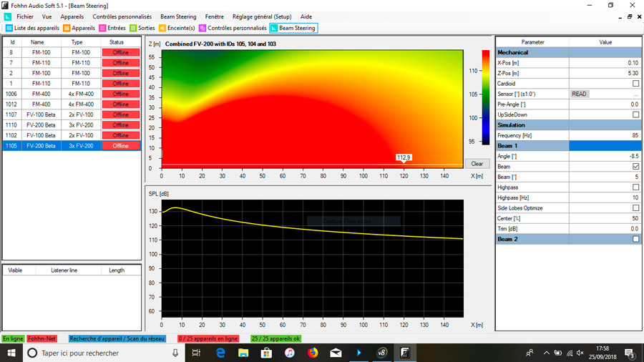Click the 25 / 25 appareils ok status

click(x=276, y=338)
